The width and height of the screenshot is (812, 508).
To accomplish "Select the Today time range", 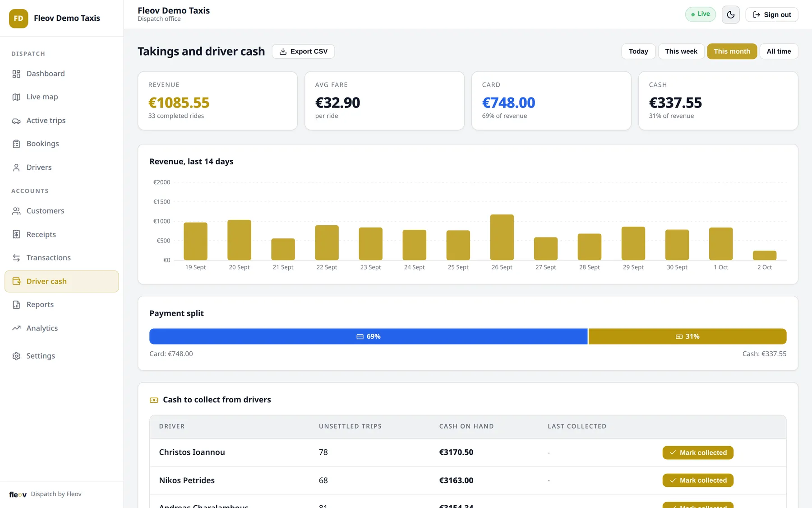I will [638, 51].
